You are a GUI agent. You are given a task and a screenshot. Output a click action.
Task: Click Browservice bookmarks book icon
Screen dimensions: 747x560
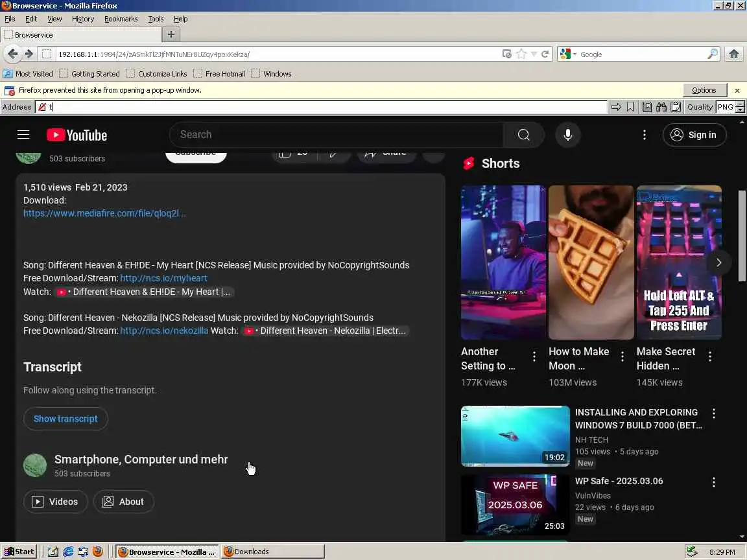tap(647, 107)
